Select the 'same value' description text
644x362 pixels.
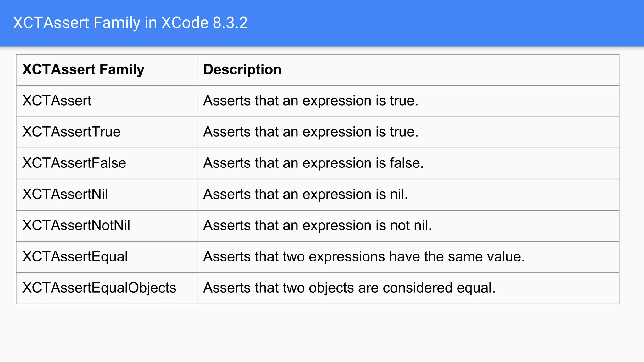pyautogui.click(x=364, y=257)
